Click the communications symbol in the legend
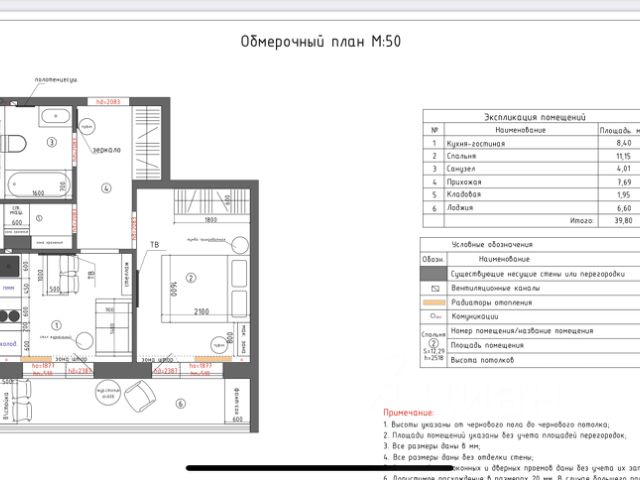Viewport: 640px width, 480px height. pos(435,316)
